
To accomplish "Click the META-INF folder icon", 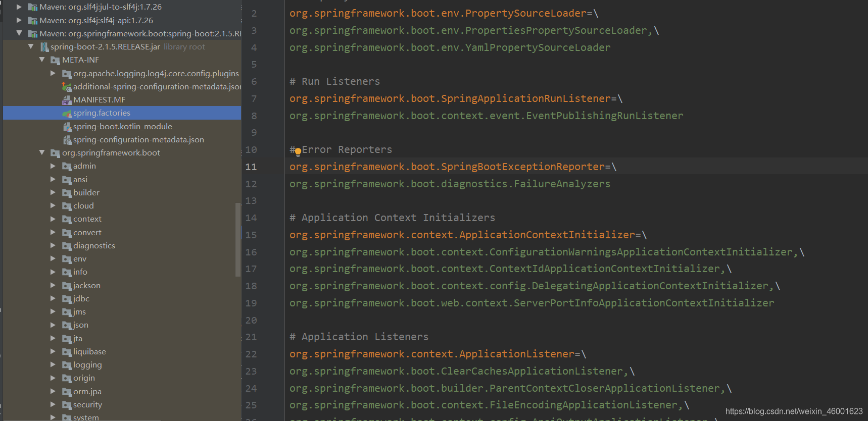I will coord(56,60).
